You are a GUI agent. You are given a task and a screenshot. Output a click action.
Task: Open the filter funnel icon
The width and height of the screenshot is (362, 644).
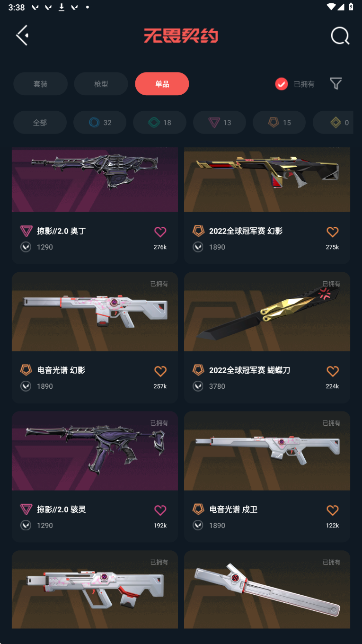(x=336, y=84)
